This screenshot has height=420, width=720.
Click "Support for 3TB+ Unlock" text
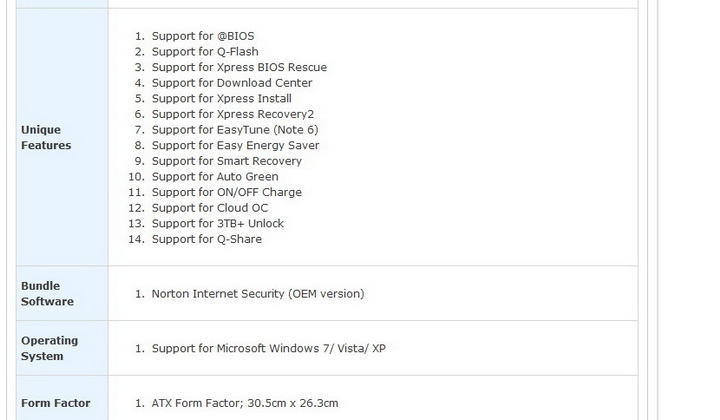click(218, 223)
